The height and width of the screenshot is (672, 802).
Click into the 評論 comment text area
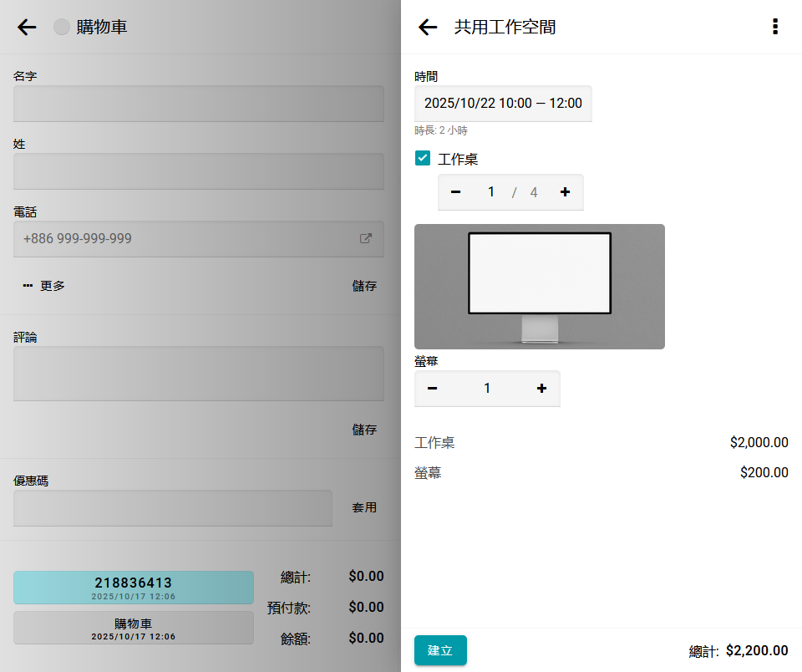coord(199,374)
